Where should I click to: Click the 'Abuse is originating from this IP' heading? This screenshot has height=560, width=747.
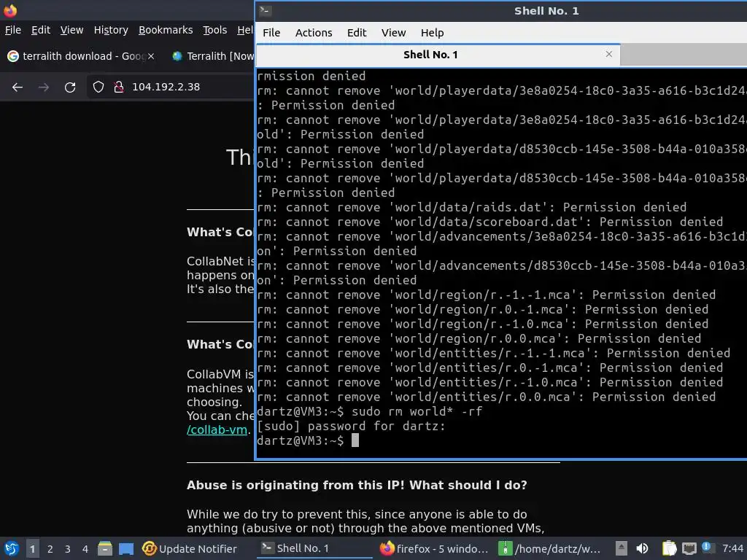coord(357,485)
